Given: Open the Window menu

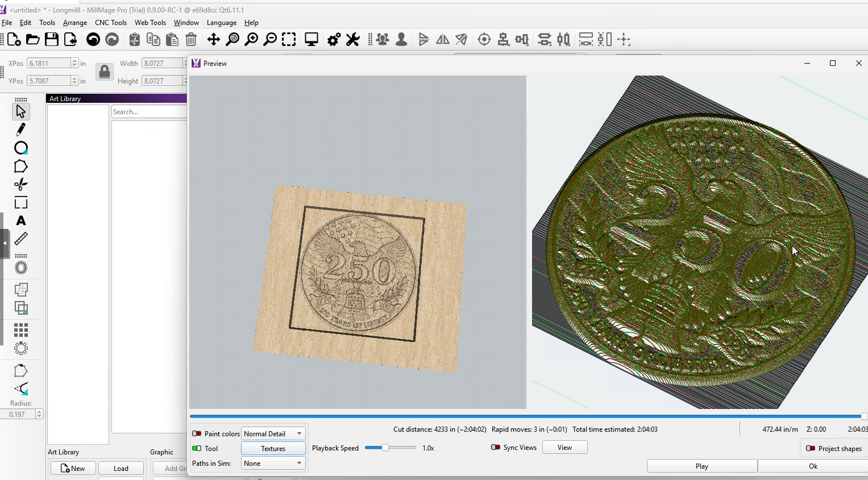Looking at the screenshot, I should pos(186,23).
